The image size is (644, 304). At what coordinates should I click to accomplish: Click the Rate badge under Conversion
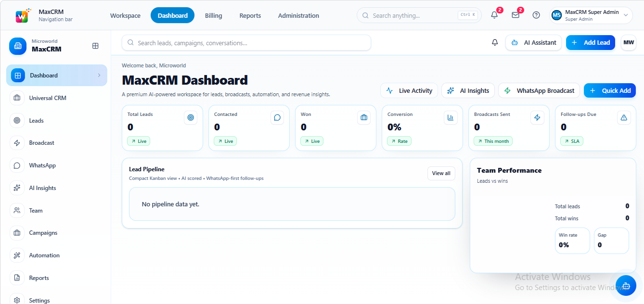pyautogui.click(x=399, y=141)
